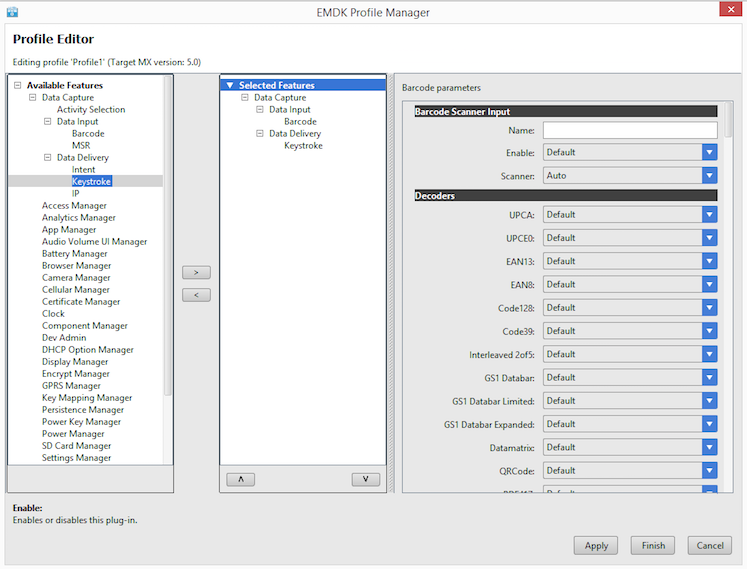This screenshot has width=747, height=569.
Task: Open the UPCA decoder dropdown
Action: pyautogui.click(x=709, y=215)
